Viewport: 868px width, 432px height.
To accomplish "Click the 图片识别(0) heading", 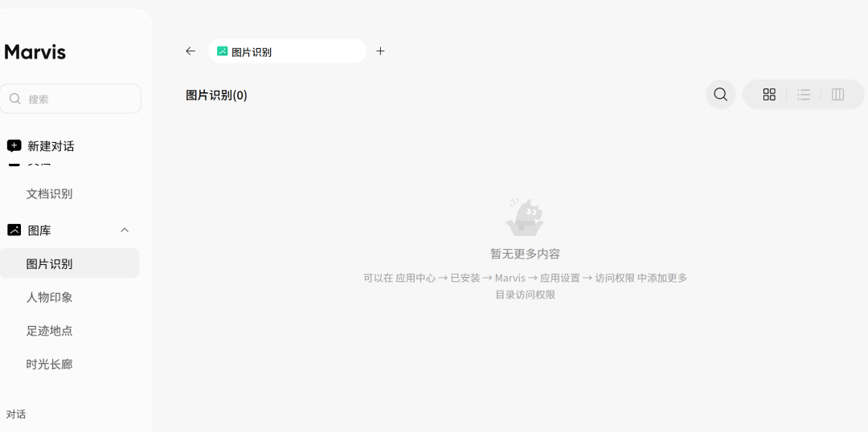I will (x=216, y=95).
